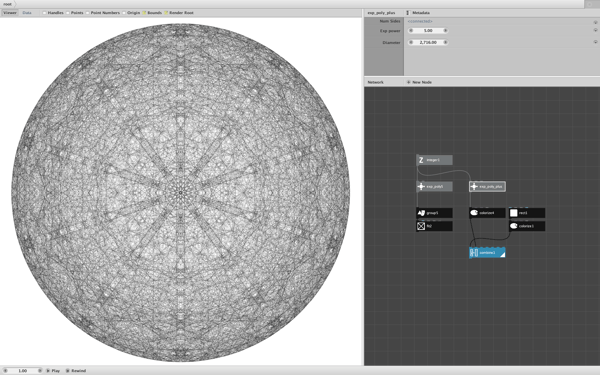
Task: Play the animation
Action: (53, 370)
